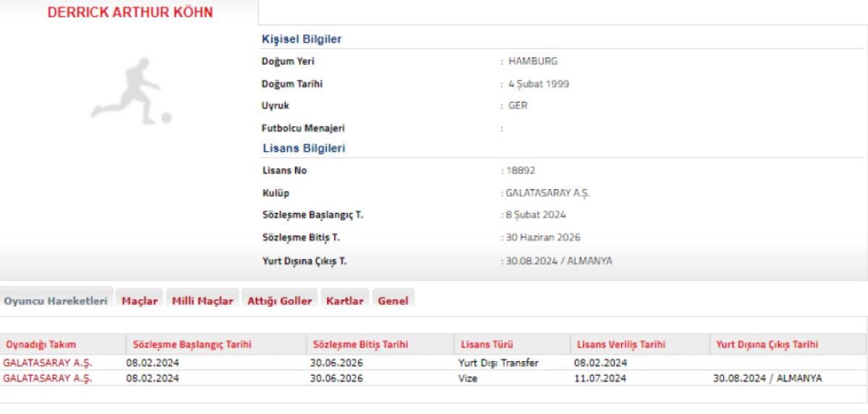Viewport: 868px width, 414px height.
Task: Switch to the Oyuncu Hareketleri tab
Action: pyautogui.click(x=56, y=301)
